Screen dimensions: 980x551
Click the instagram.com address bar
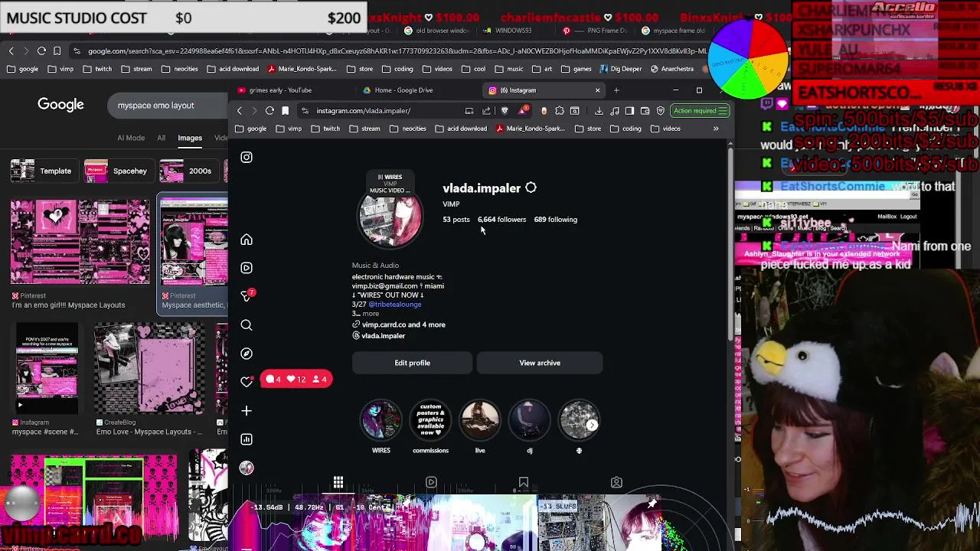coord(383,111)
